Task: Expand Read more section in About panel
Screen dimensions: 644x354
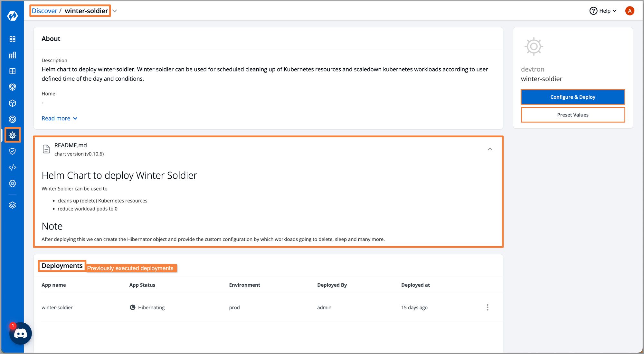Action: pyautogui.click(x=59, y=118)
